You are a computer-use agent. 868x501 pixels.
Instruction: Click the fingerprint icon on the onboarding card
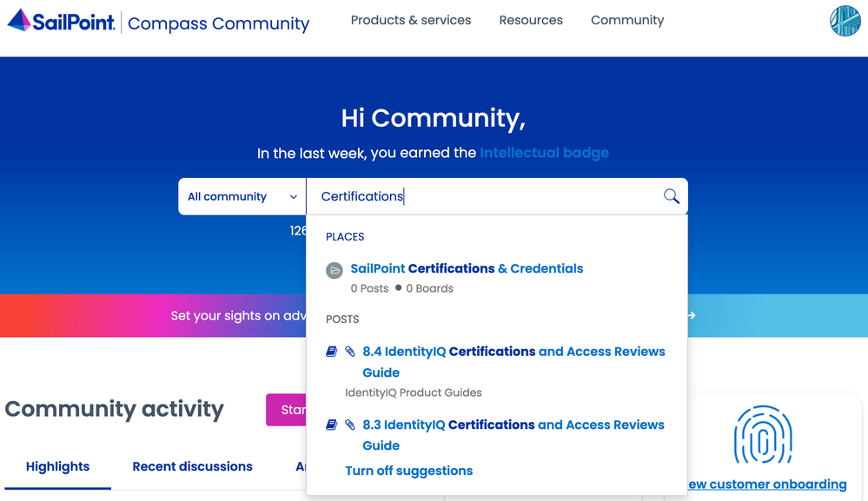point(763,434)
